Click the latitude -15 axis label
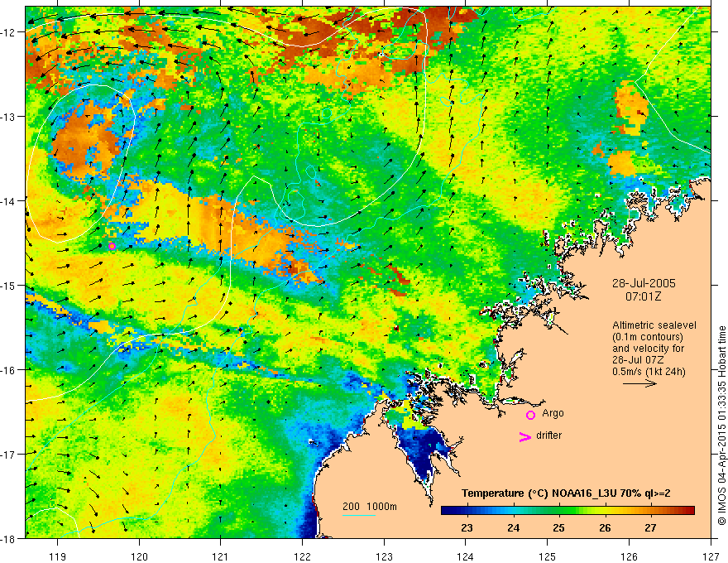The image size is (728, 563). point(9,285)
